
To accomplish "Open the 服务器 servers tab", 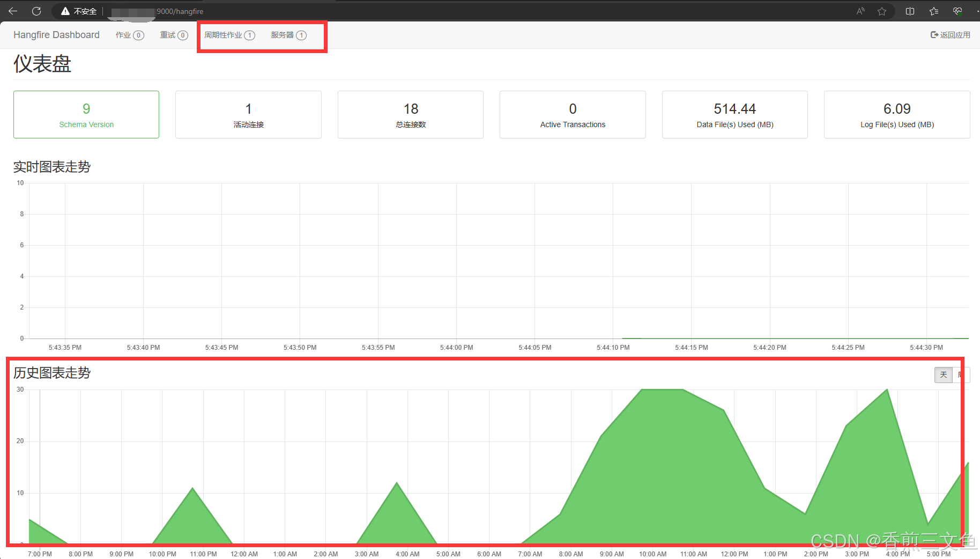I will point(288,35).
